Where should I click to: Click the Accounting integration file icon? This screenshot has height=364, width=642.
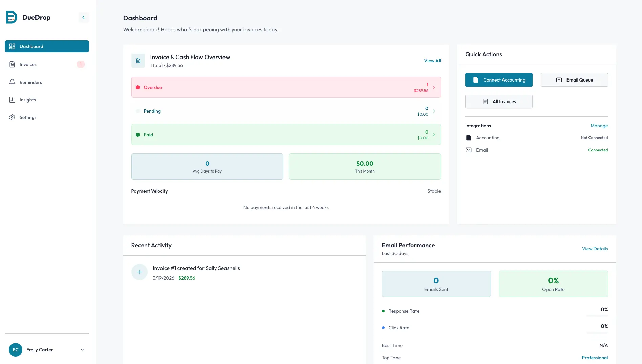[469, 138]
